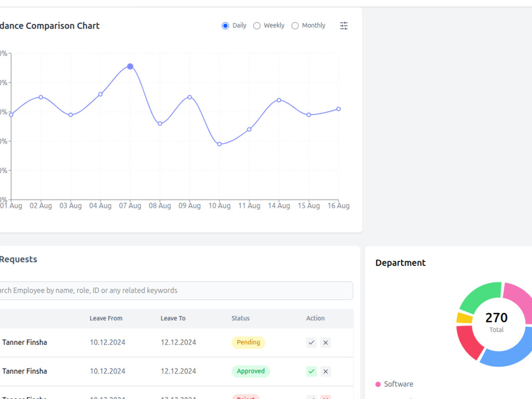Open the chart filter settings icon
The height and width of the screenshot is (399, 532).
[344, 26]
